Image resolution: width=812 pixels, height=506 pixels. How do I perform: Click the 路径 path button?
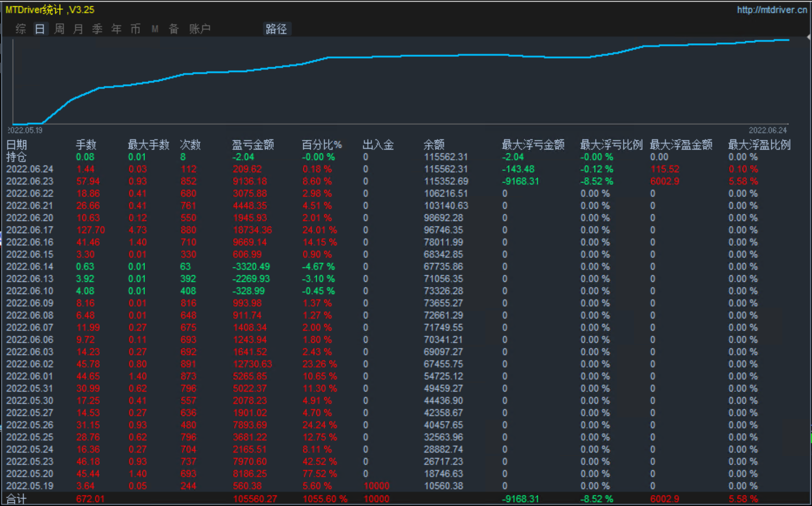pos(277,28)
